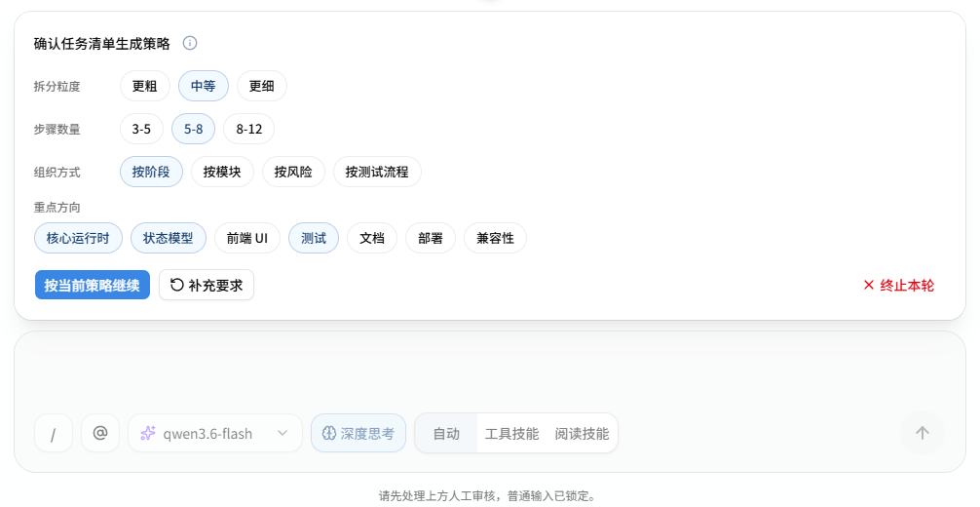
Task: Switch to 自动 skill tab
Action: click(x=446, y=433)
